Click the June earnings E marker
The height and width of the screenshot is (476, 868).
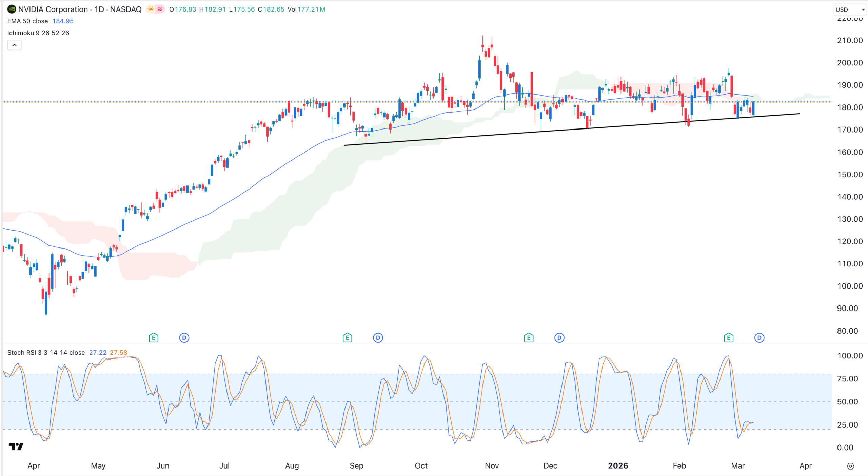154,338
